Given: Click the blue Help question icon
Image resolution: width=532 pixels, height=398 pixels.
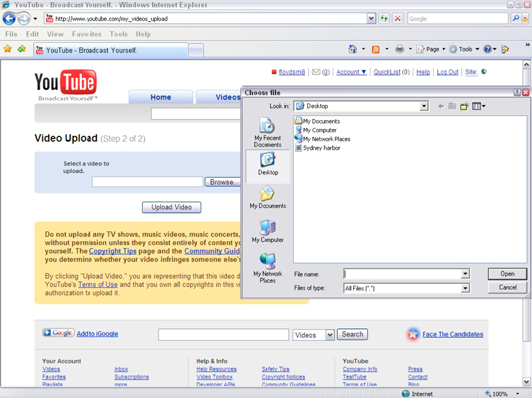Looking at the screenshot, I should [x=488, y=49].
